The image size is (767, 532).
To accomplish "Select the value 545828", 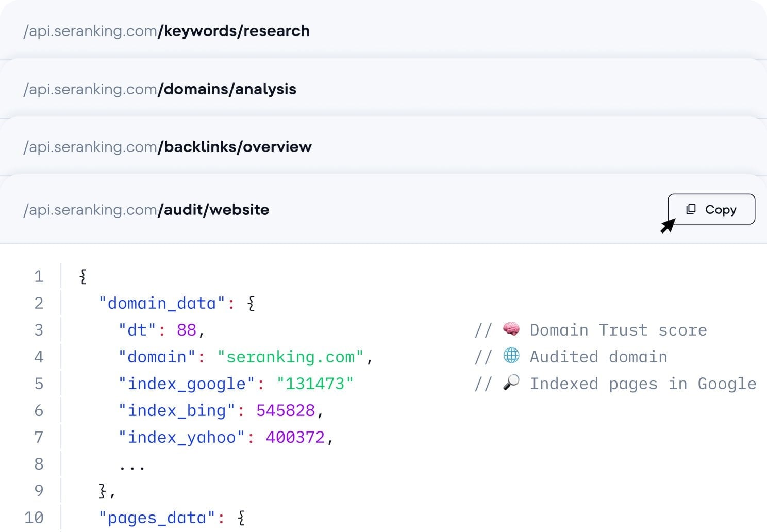I will coord(286,410).
